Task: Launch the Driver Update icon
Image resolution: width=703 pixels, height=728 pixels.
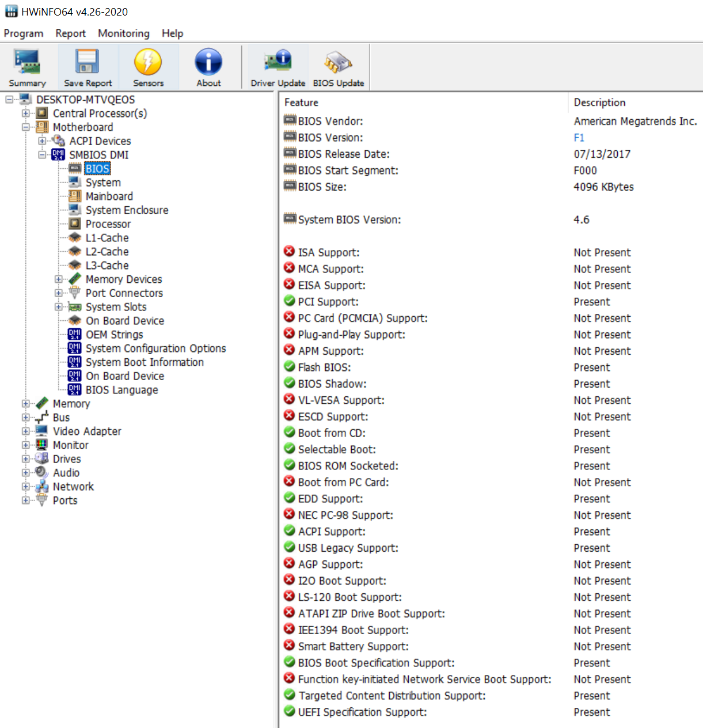Action: tap(278, 62)
